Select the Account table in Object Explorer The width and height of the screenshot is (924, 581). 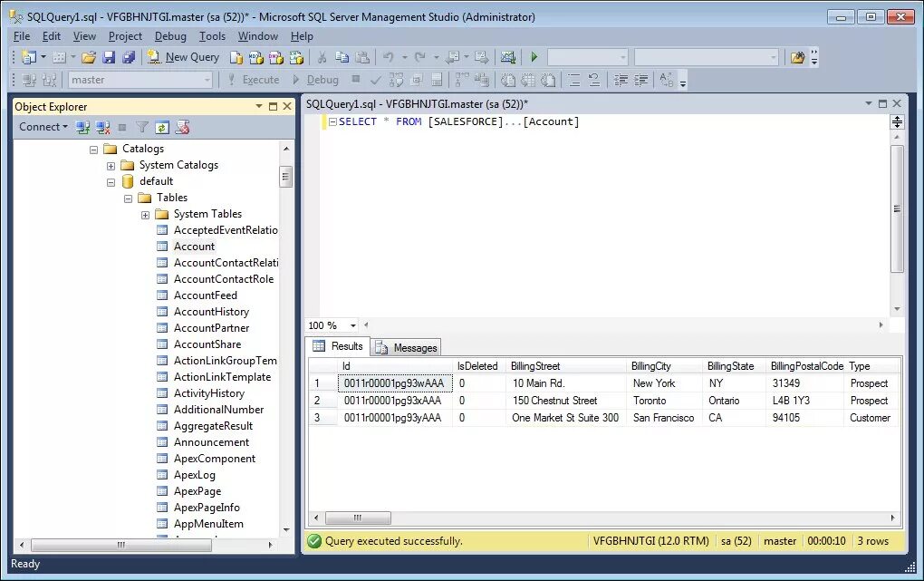tap(194, 247)
